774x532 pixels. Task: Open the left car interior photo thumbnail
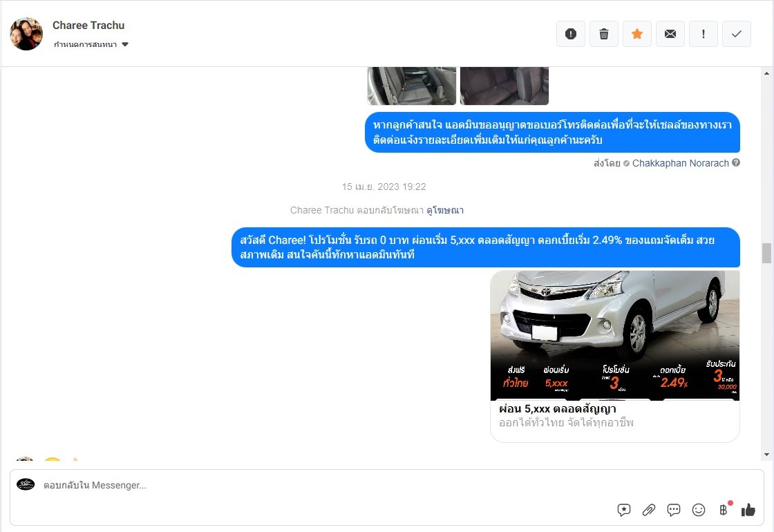pos(412,86)
